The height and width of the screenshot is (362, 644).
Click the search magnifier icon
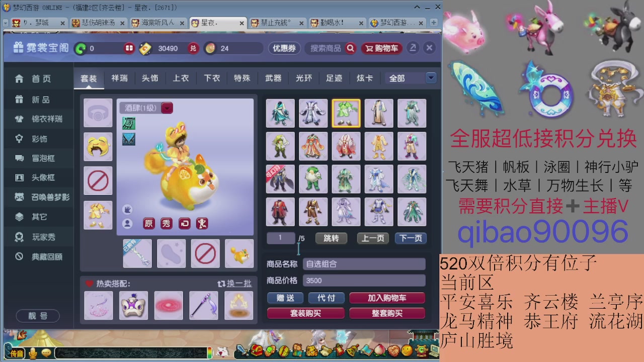coord(351,48)
